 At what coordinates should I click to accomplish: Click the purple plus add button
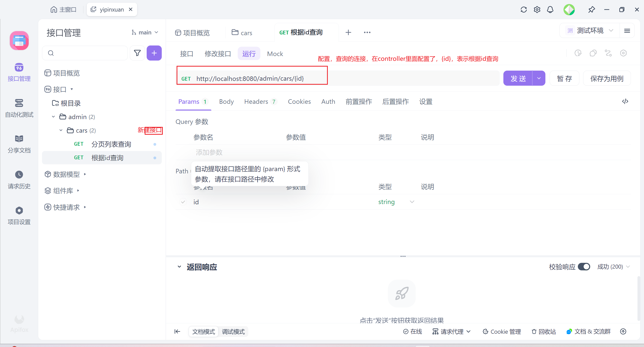(154, 53)
